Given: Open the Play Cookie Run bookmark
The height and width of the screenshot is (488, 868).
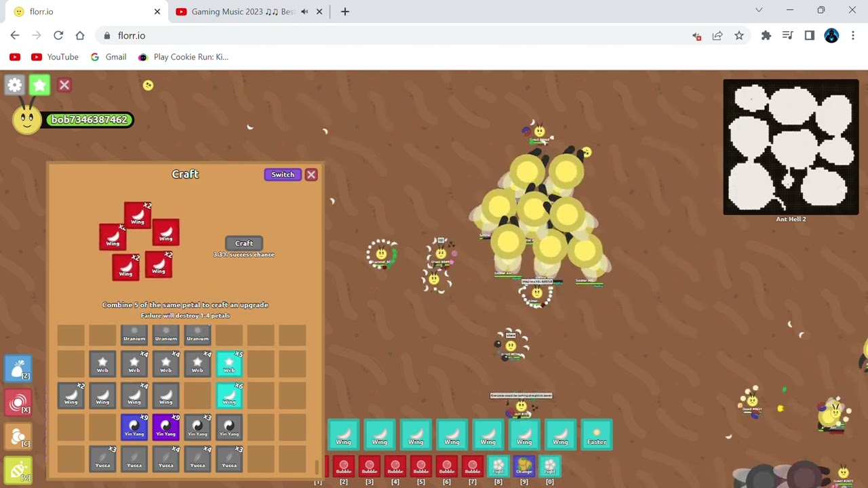Looking at the screenshot, I should [183, 57].
